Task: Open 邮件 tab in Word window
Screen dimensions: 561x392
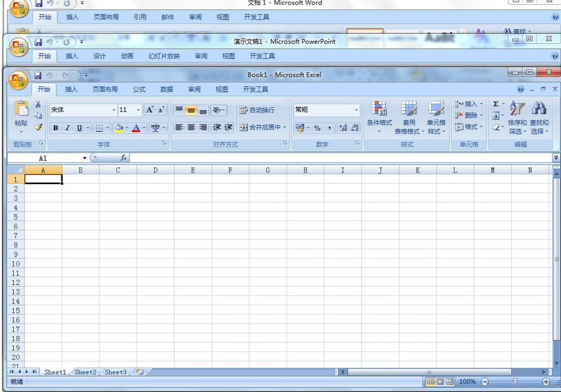Action: (x=168, y=17)
